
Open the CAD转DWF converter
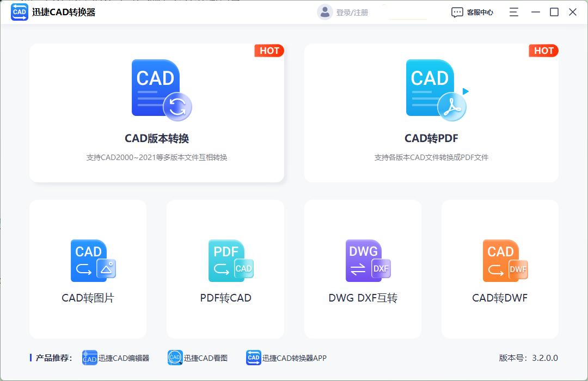coord(499,268)
